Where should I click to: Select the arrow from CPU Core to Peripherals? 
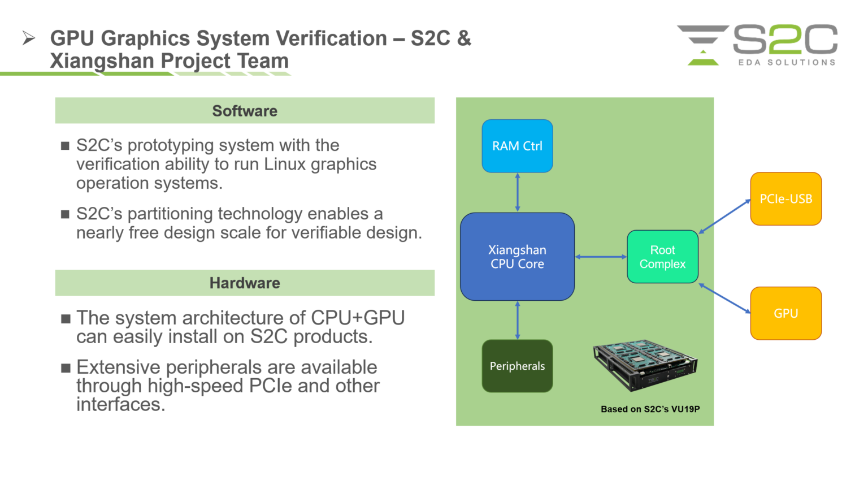pos(517,321)
